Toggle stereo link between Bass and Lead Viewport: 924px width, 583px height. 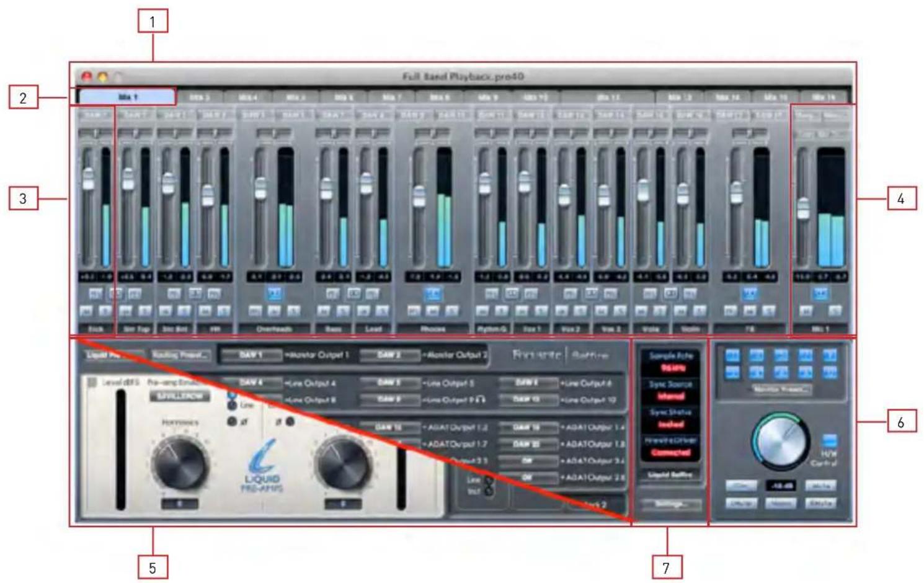(x=353, y=293)
